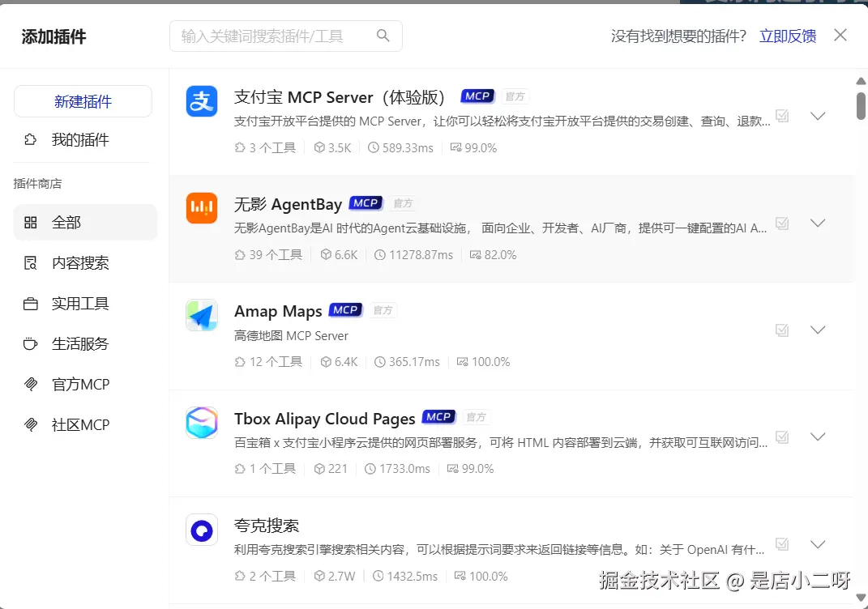
Task: Click the vertical scrollbar thumb
Action: (861, 105)
